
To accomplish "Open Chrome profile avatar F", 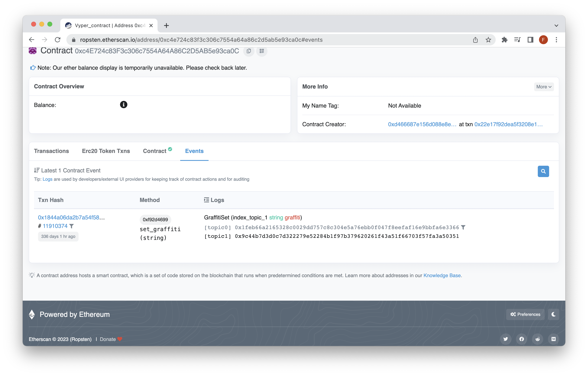I will [x=543, y=40].
